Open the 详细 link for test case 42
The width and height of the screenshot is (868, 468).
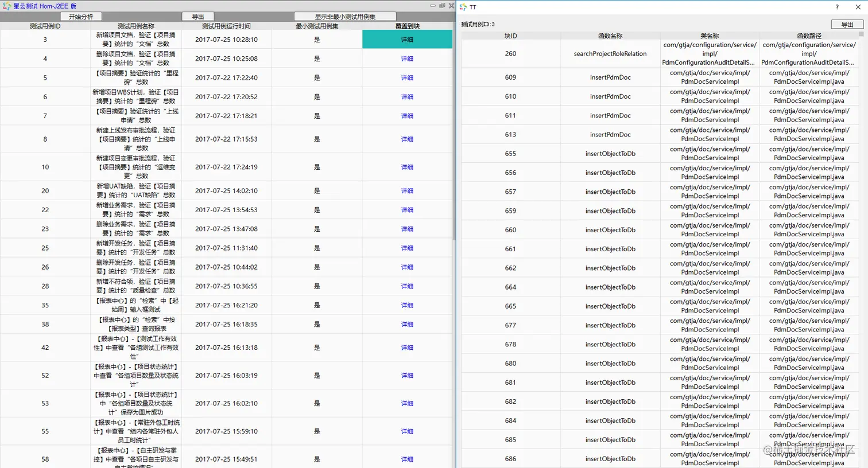point(407,348)
